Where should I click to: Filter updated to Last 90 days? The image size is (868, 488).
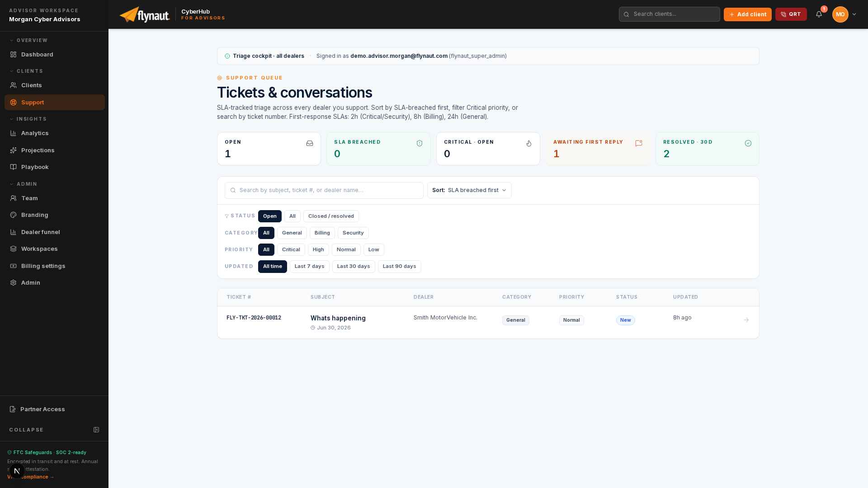400,267
